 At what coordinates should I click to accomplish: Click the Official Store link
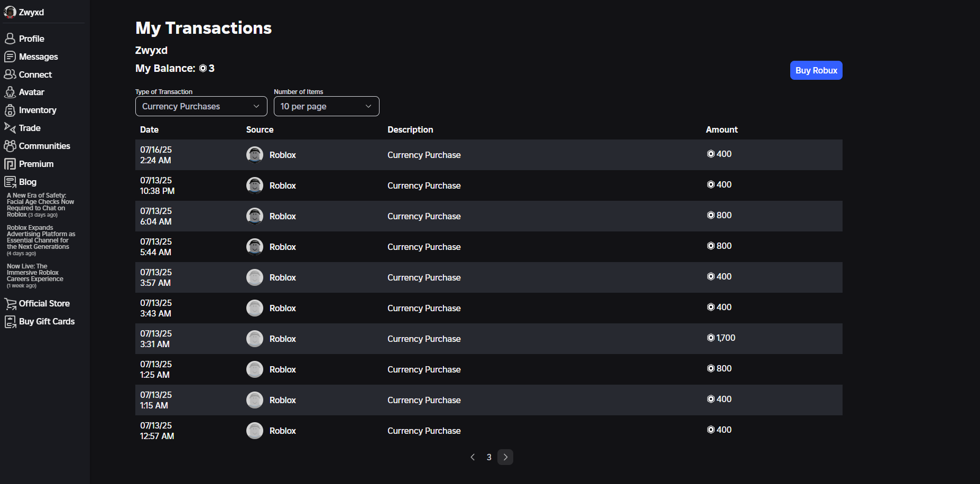coord(44,303)
